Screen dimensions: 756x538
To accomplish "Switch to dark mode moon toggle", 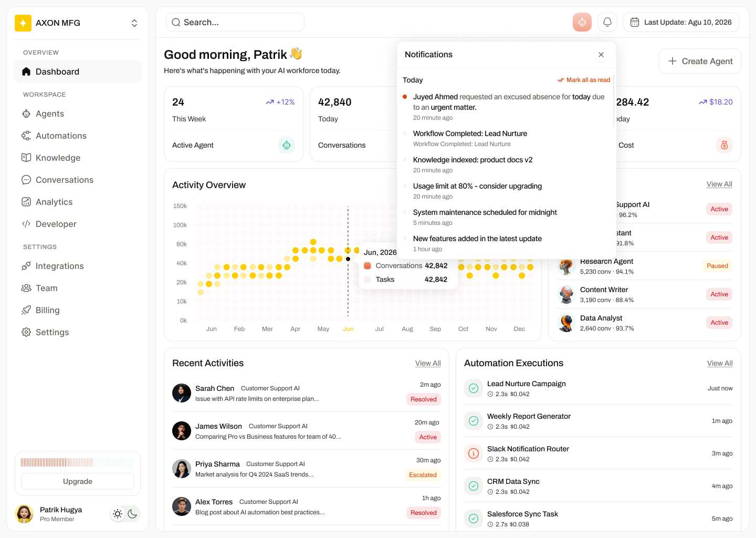I will [x=132, y=514].
